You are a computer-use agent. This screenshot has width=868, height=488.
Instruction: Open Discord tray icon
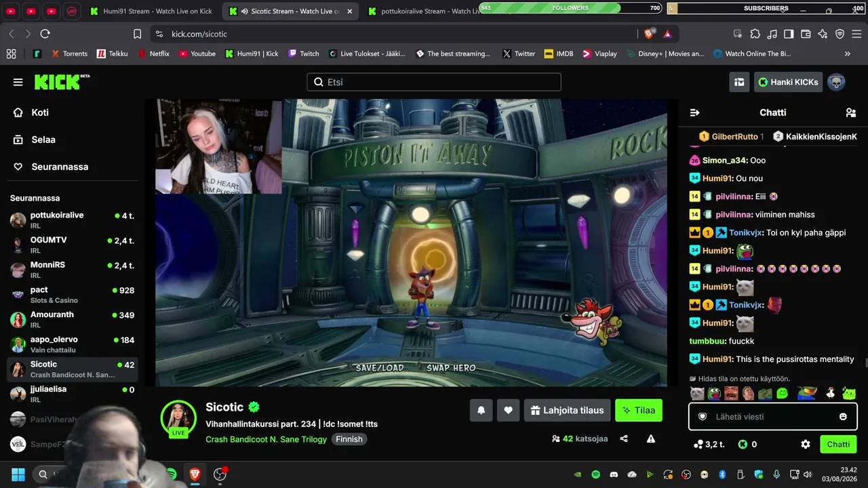click(x=614, y=474)
